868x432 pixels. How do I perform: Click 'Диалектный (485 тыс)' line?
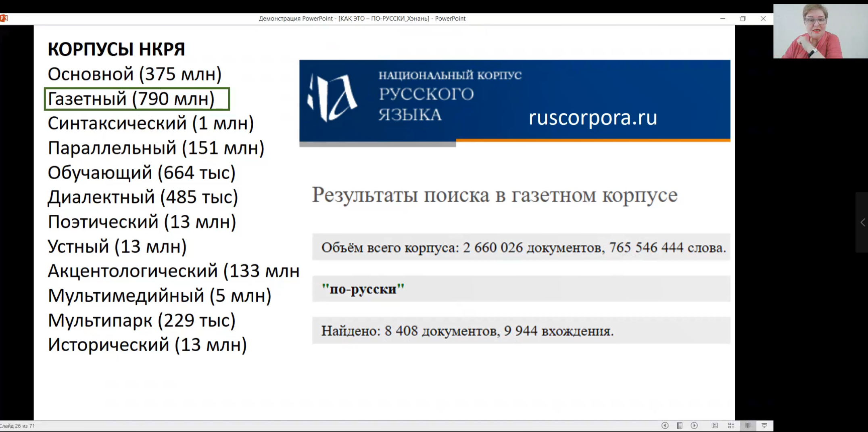(143, 197)
